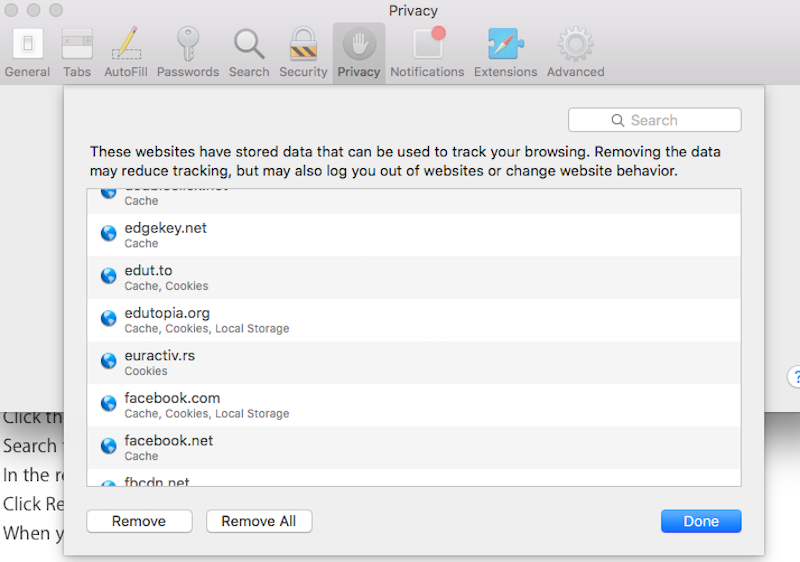Select the facebook.com website entry
800x562 pixels.
[414, 405]
